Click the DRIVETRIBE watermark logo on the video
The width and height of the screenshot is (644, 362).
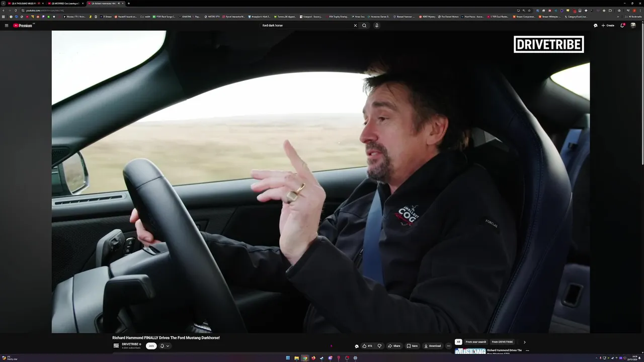549,44
